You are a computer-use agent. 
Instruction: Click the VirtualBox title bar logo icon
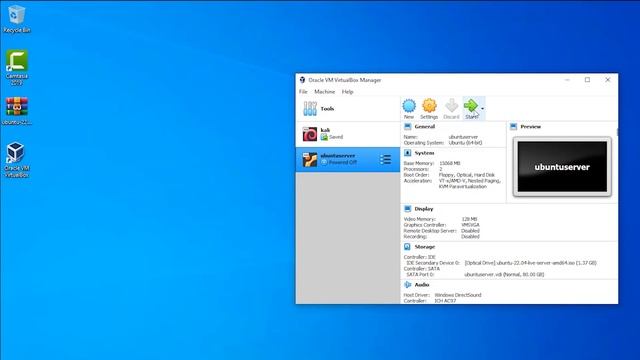(x=302, y=80)
